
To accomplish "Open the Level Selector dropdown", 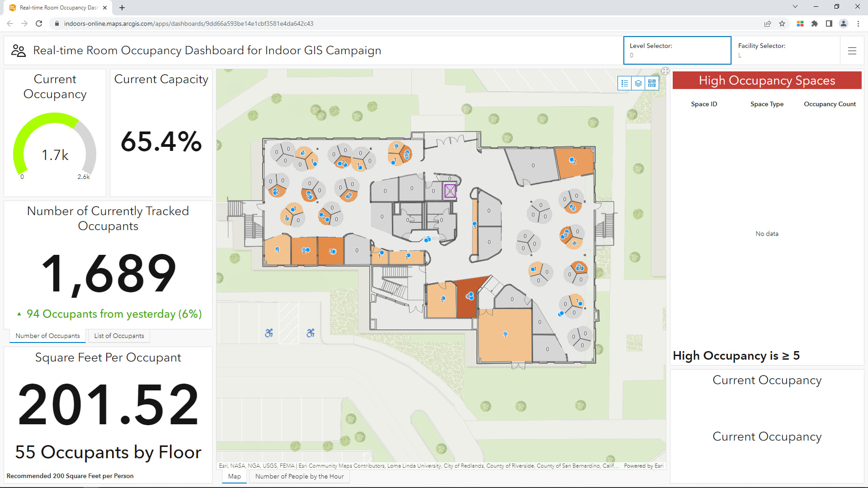I will pos(677,51).
